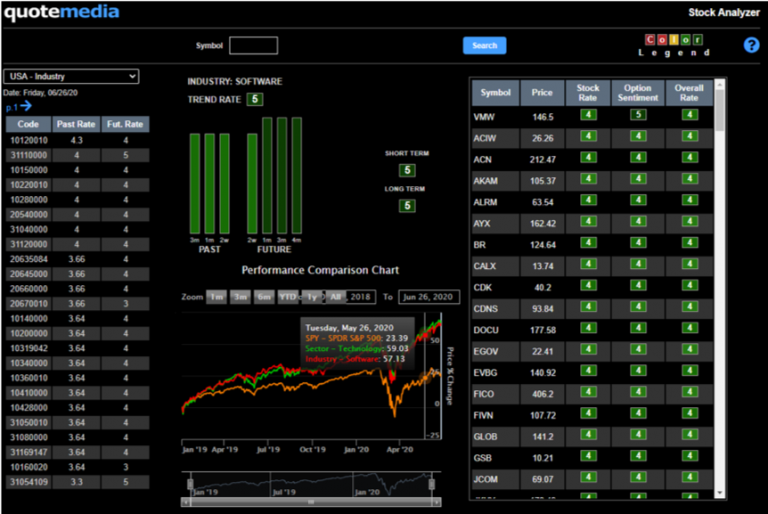768x514 pixels.
Task: Click left handle of chart range navigator
Action: pos(190,485)
